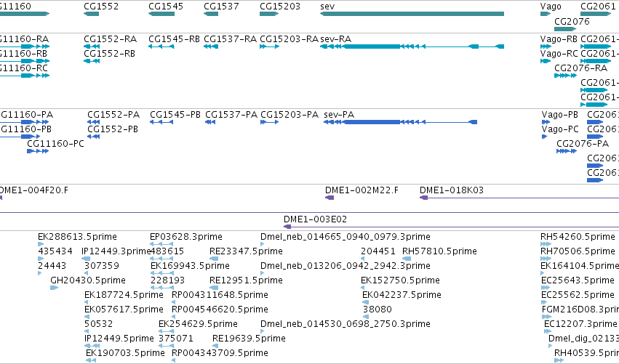Select EST label 204451
619x364 pixels.
(378, 251)
